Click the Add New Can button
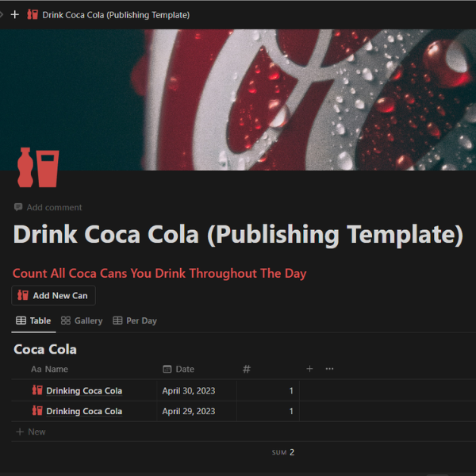 (x=53, y=295)
